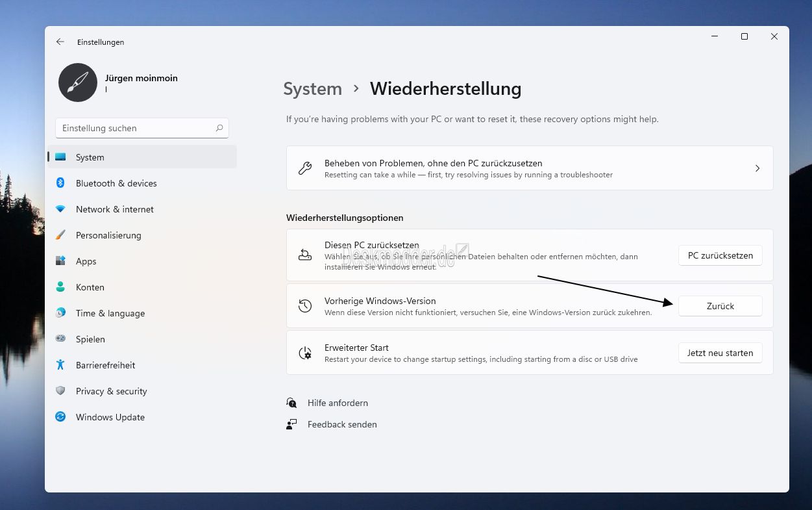Open Windows Update page
The height and width of the screenshot is (510, 812).
[142, 417]
